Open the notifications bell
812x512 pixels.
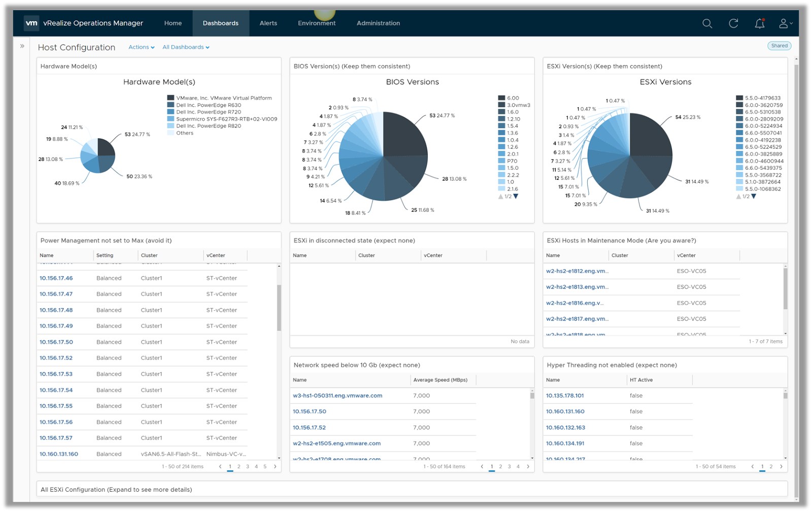[x=759, y=23]
